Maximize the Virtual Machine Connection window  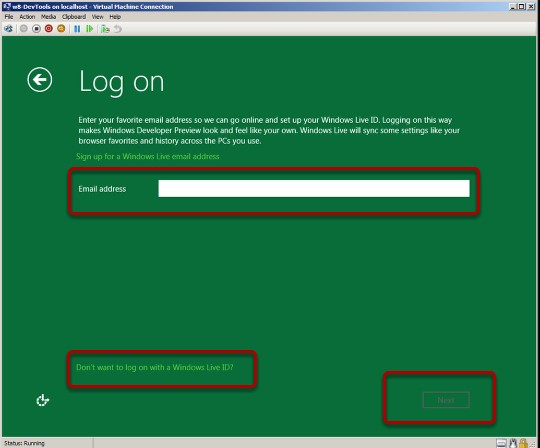(x=522, y=7)
